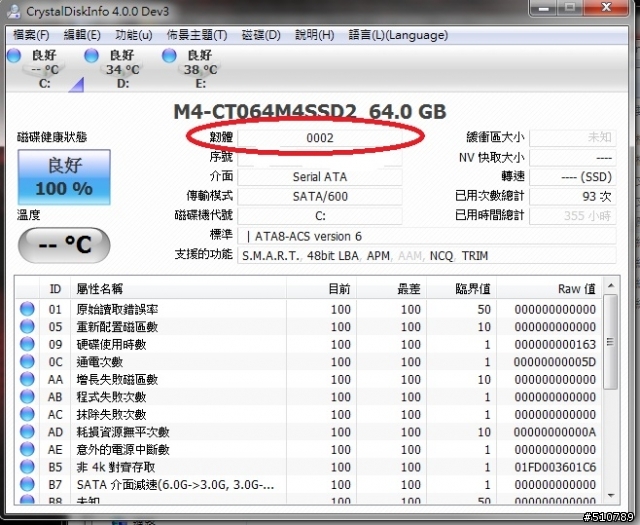Click the 良好 100 % health status button
640x525 pixels.
[x=64, y=177]
